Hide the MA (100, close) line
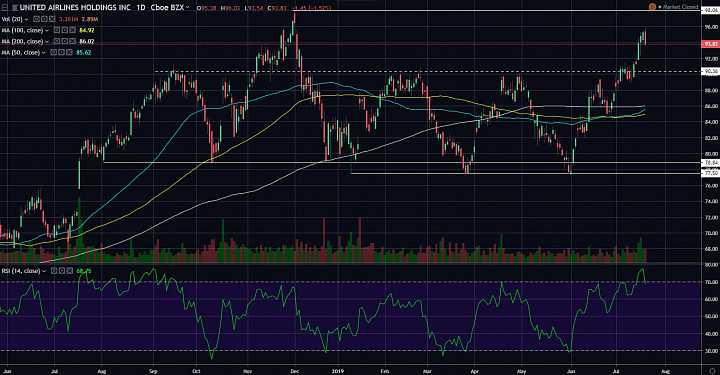This screenshot has height=375, width=720. (57, 30)
